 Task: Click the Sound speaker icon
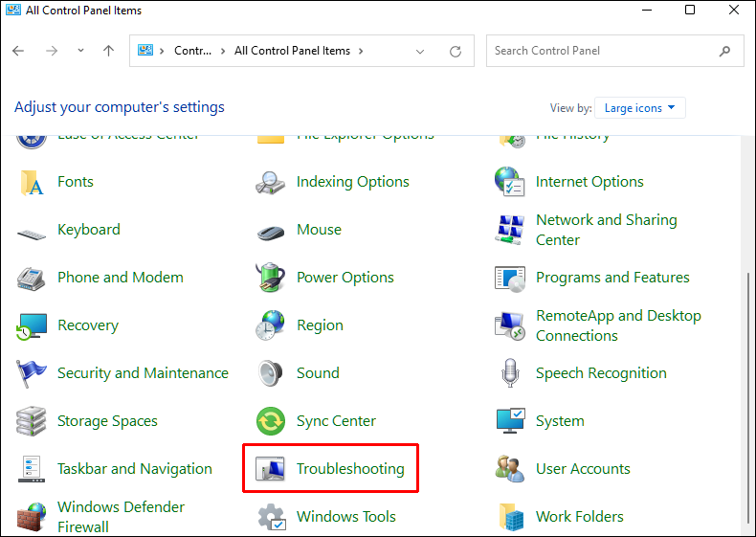271,373
